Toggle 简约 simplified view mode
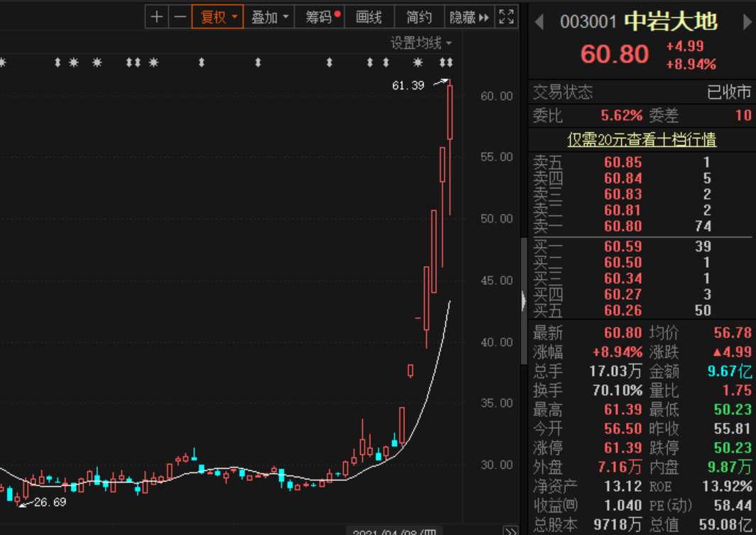This screenshot has height=535, width=756. click(418, 17)
